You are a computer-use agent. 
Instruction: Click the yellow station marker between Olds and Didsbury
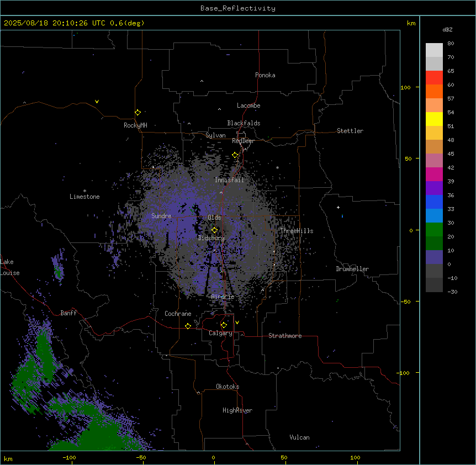214,230
